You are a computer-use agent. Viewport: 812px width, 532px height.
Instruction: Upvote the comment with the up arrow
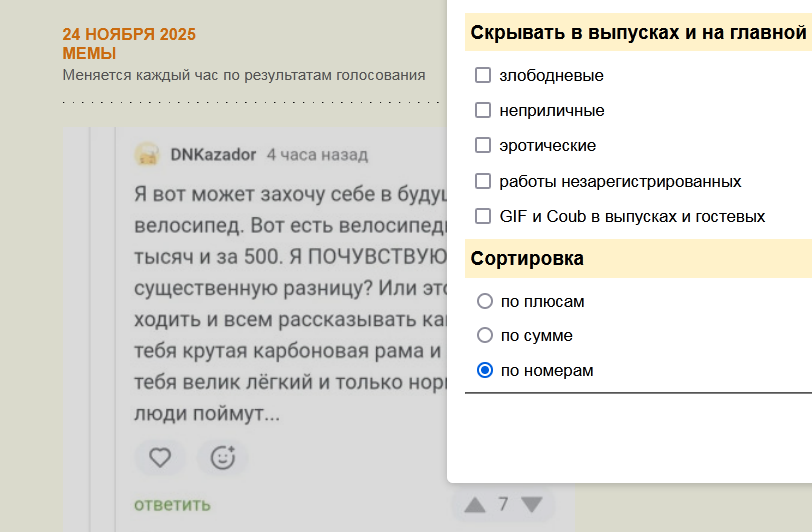pos(475,505)
